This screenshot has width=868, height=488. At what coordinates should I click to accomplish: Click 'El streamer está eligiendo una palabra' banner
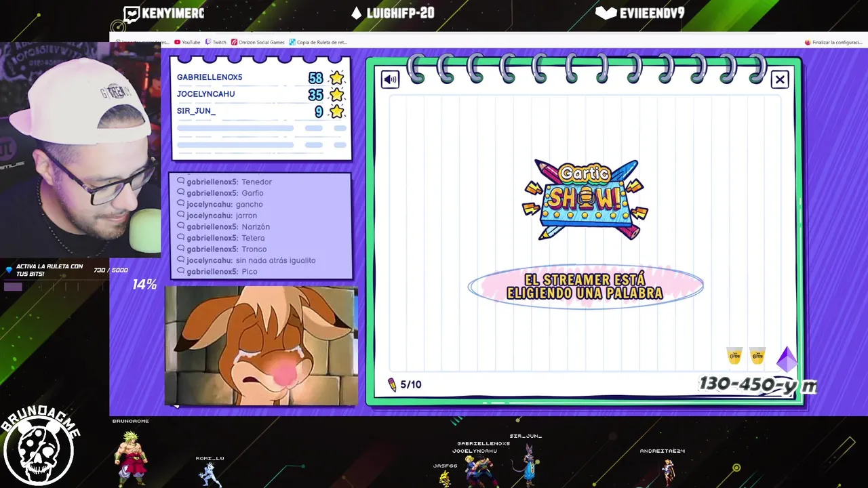click(x=585, y=287)
